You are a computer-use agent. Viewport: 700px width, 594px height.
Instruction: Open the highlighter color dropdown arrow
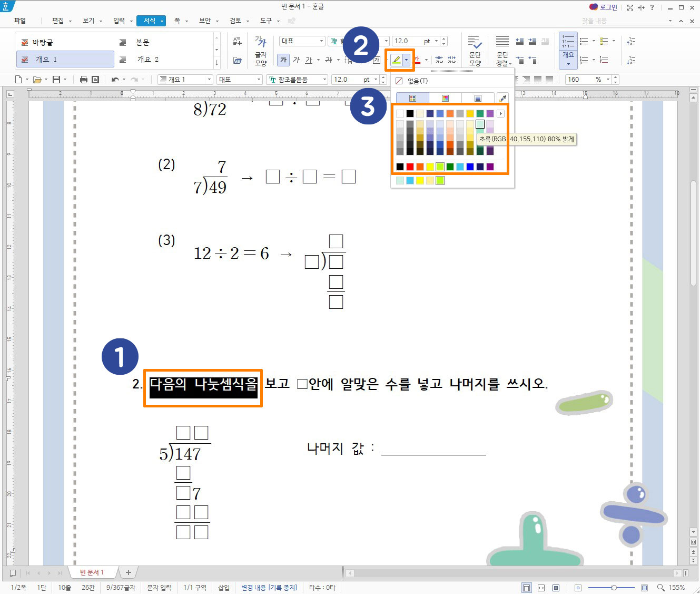tap(406, 60)
